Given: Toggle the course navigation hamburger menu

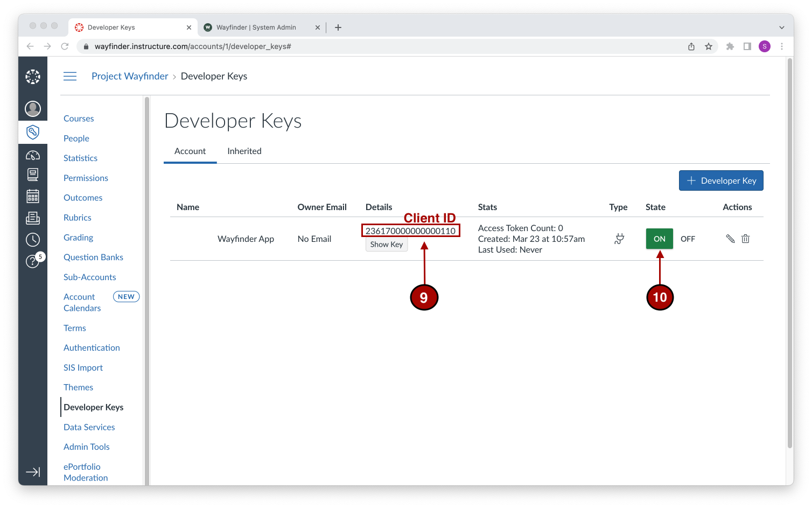Looking at the screenshot, I should 70,76.
